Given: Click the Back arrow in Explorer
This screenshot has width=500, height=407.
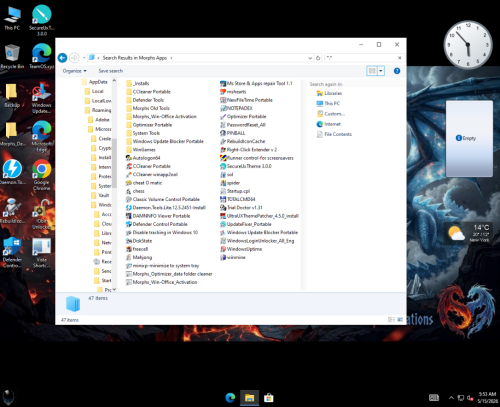Looking at the screenshot, I should (62, 58).
